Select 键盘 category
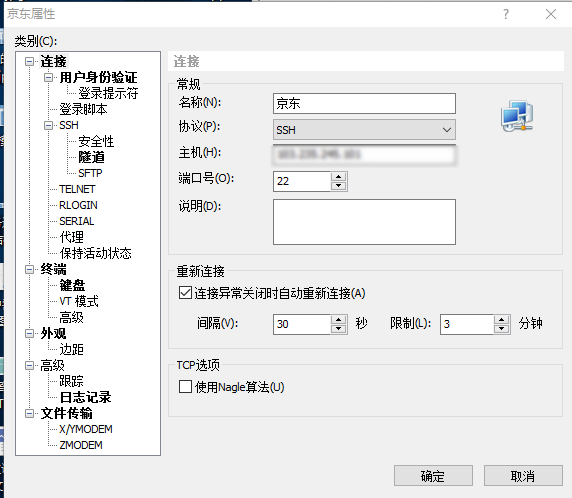 pyautogui.click(x=72, y=285)
